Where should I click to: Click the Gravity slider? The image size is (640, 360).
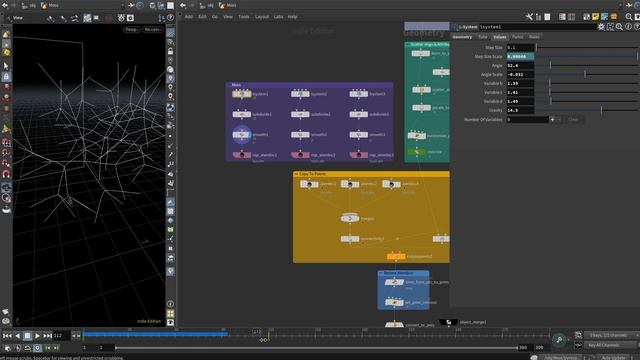coord(588,110)
